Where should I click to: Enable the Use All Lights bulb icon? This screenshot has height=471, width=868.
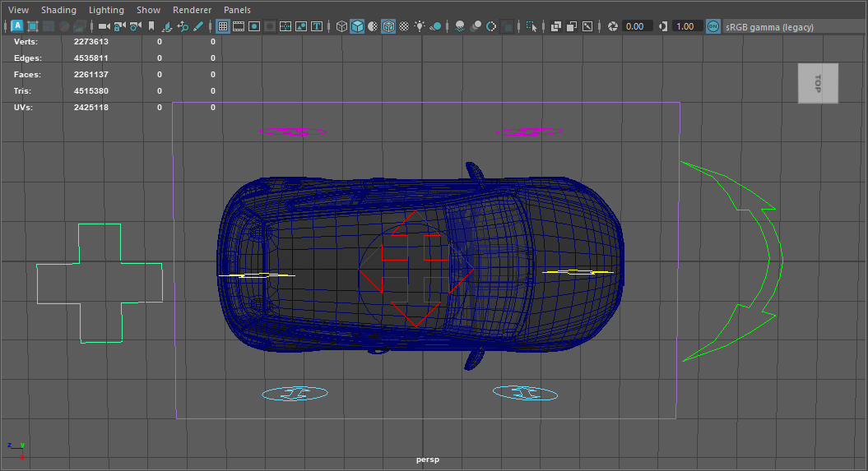coord(420,26)
